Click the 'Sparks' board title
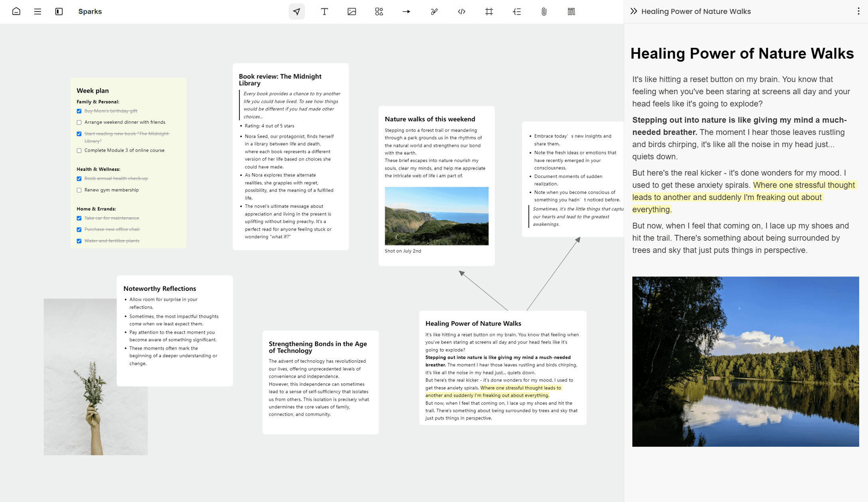The width and height of the screenshot is (868, 502). point(90,12)
